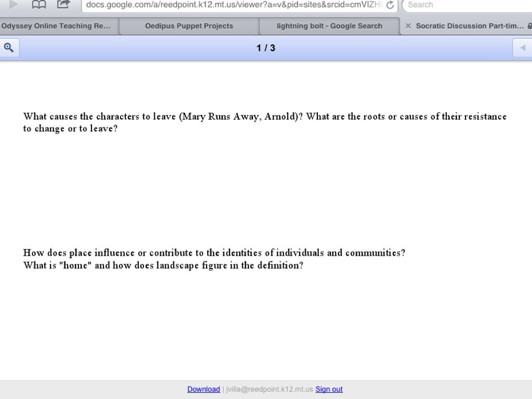The height and width of the screenshot is (399, 532).
Task: Close the Socratic Discussion tab
Action: [x=408, y=26]
